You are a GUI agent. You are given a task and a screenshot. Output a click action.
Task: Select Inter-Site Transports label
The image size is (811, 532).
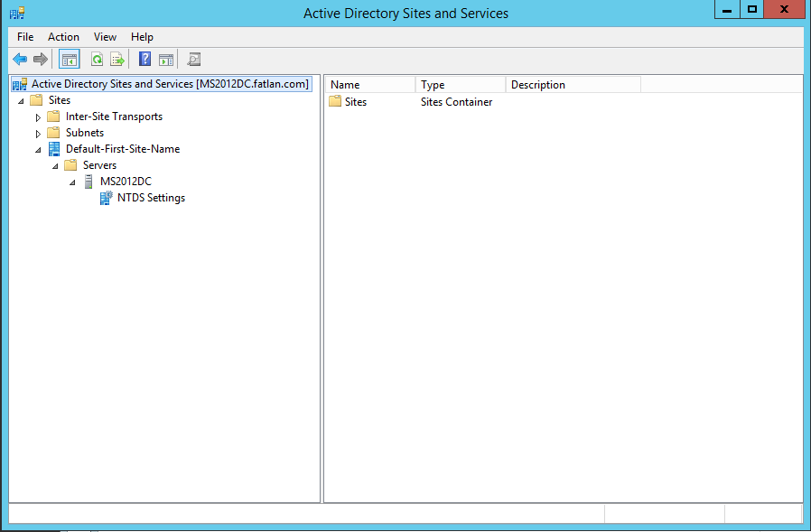click(115, 117)
